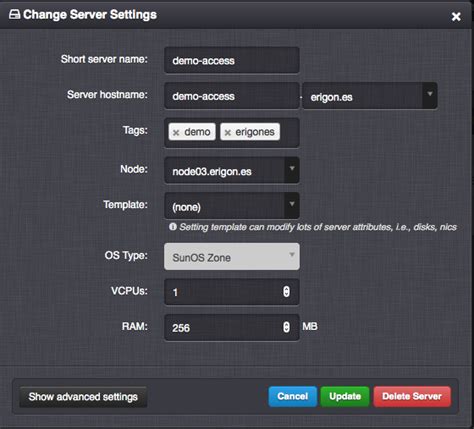Click the red Delete Server button

pos(412,396)
